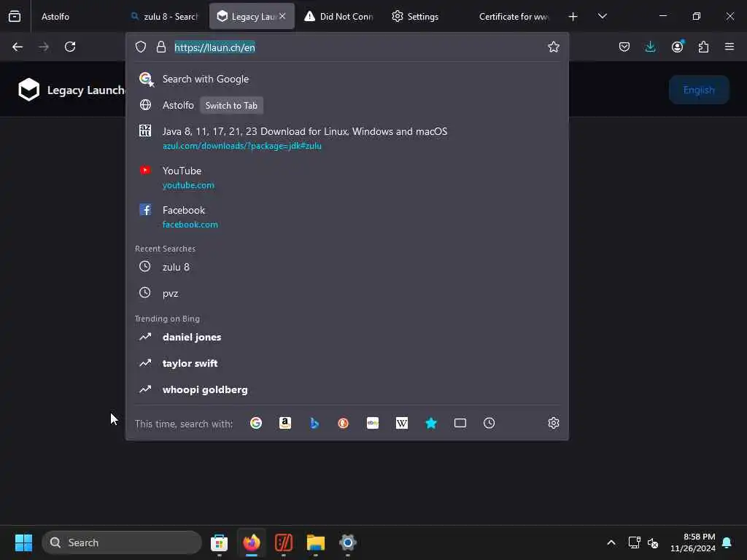Click the Firefox taskbar icon
This screenshot has height=560, width=747.
[x=252, y=542]
